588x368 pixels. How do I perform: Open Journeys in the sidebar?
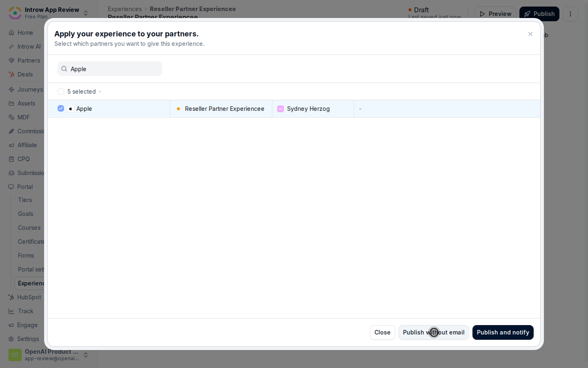coord(30,90)
